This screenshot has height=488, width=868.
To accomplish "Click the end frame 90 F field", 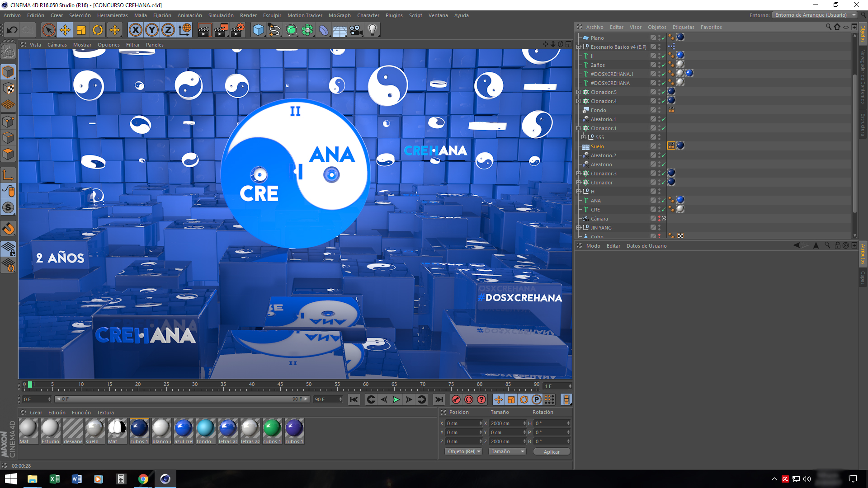I will pyautogui.click(x=328, y=399).
